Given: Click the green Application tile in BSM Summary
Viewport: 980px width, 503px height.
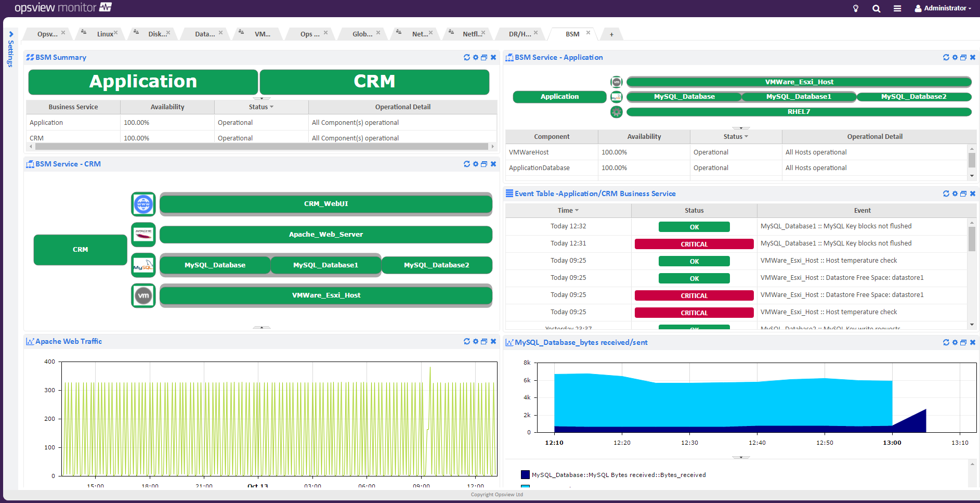Looking at the screenshot, I should tap(143, 82).
